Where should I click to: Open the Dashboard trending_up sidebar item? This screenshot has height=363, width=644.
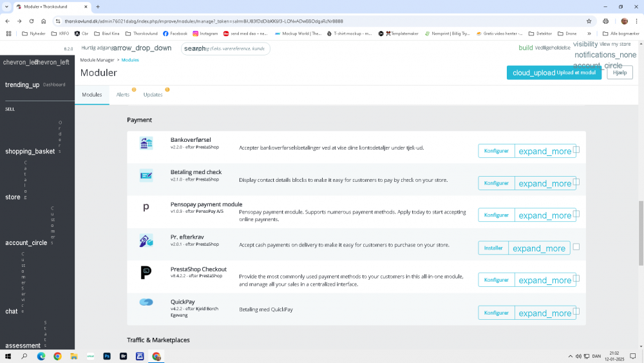coord(35,84)
